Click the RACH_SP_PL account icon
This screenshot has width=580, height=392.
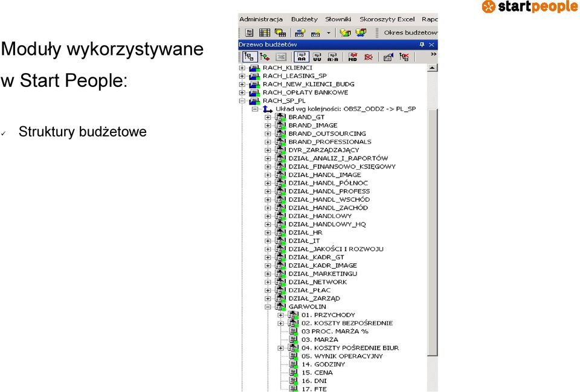click(254, 101)
